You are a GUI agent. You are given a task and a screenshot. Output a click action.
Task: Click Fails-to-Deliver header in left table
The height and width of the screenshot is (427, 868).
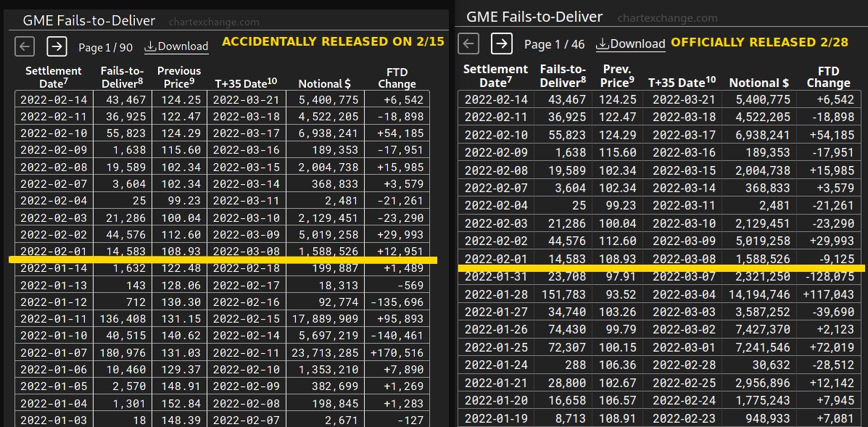(123, 78)
